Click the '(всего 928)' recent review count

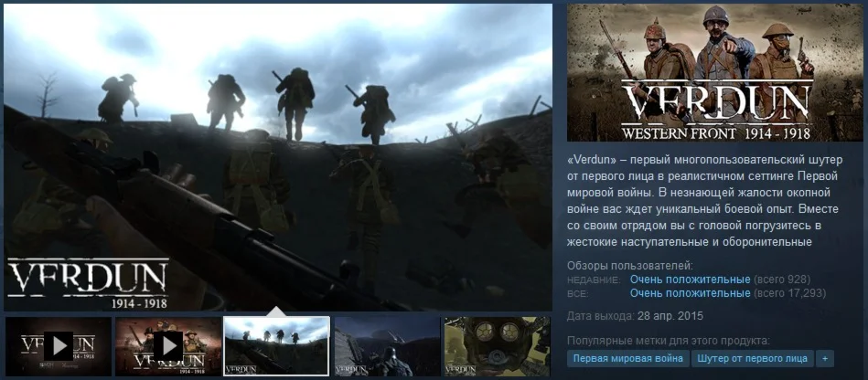(782, 280)
